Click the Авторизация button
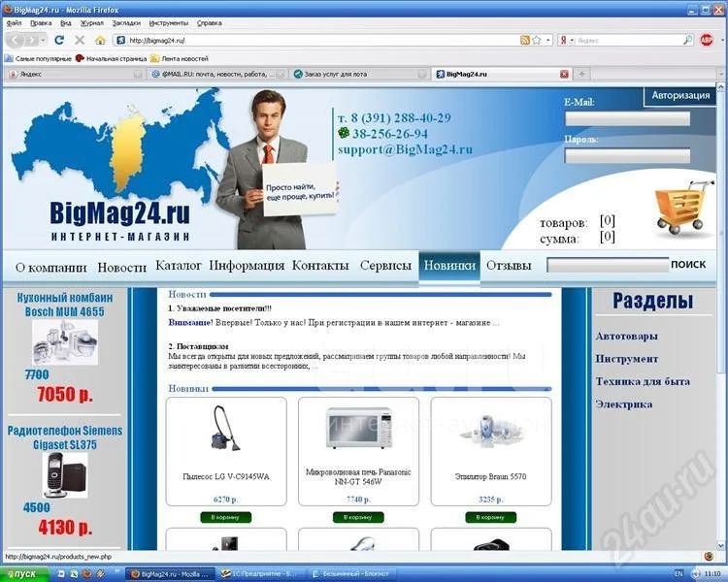Screen dimensions: 728x582 pyautogui.click(x=680, y=95)
